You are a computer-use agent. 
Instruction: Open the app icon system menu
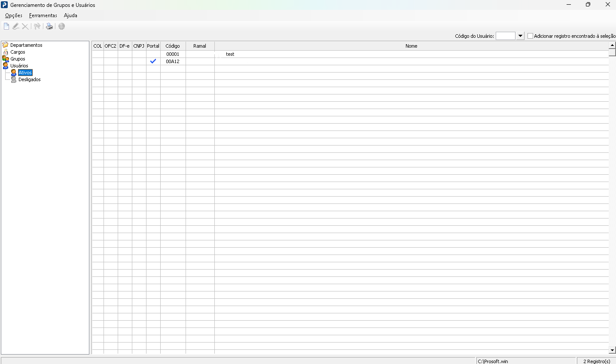[x=5, y=5]
